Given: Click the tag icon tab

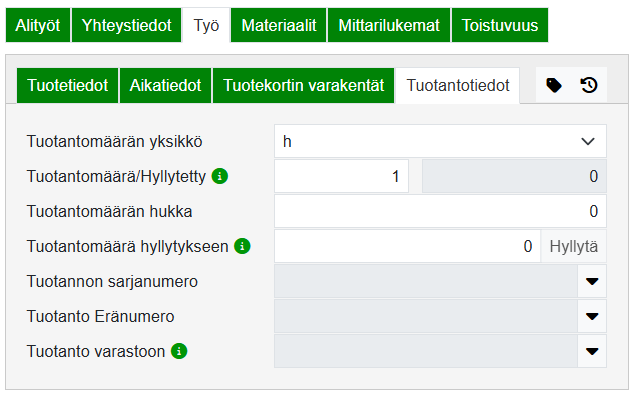Looking at the screenshot, I should tap(554, 86).
